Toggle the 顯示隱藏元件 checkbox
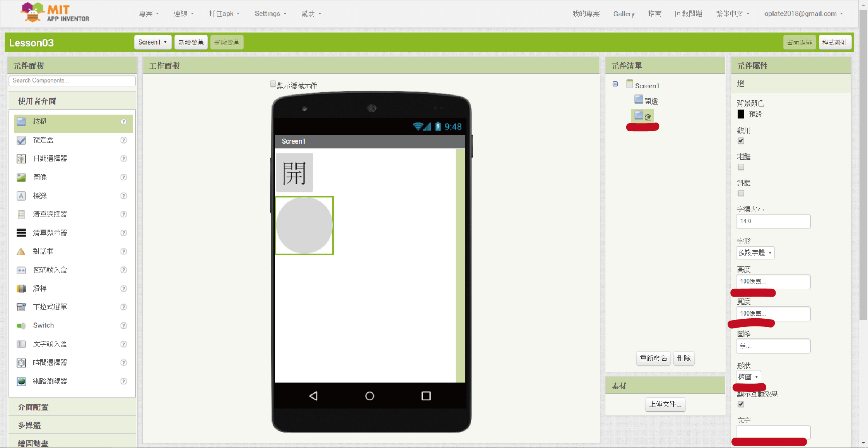Viewport: 868px width, 448px height. pos(273,84)
